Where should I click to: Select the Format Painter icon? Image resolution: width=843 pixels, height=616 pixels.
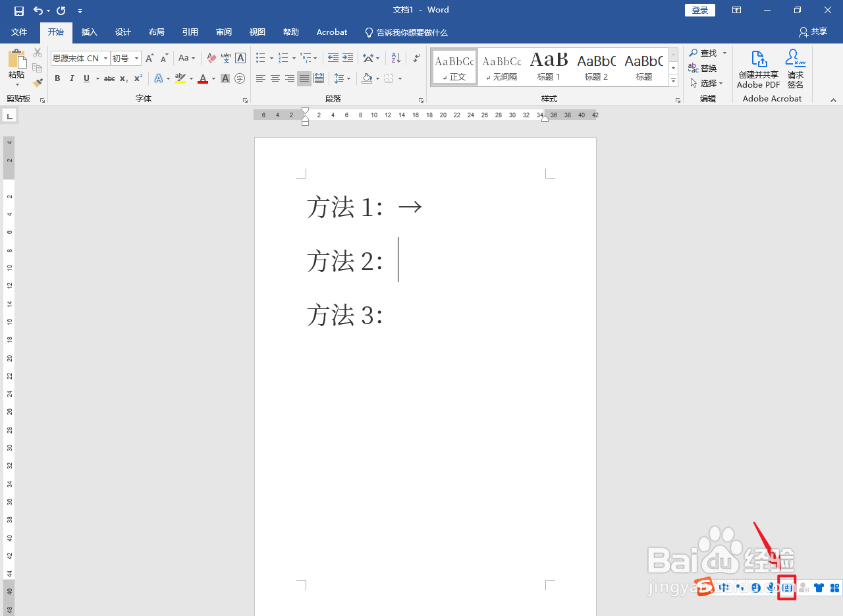(x=38, y=82)
